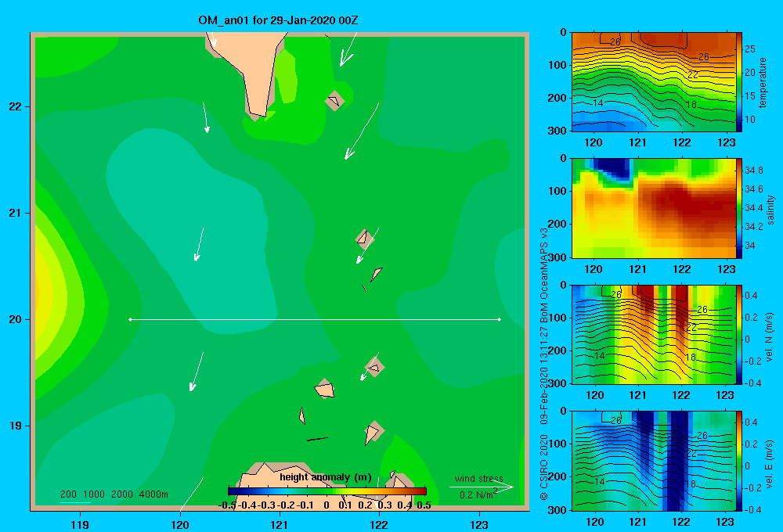Click 25 on the temperature scale
Viewport: 783px width, 532px height.
coord(750,49)
